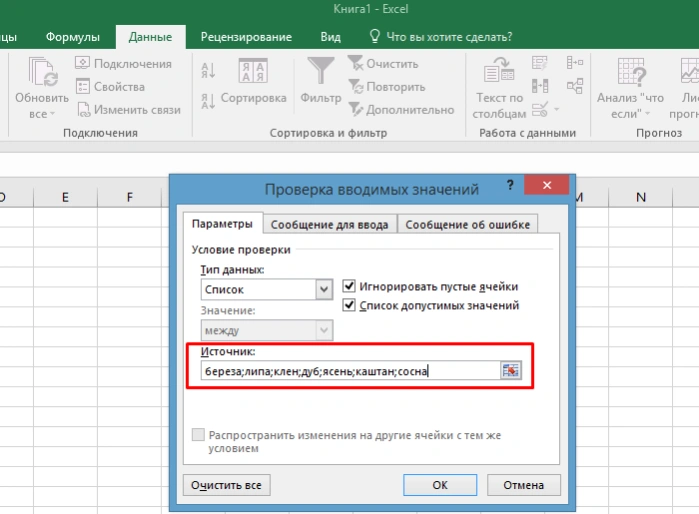
Task: Click range selector icon in Источник field
Action: [510, 370]
